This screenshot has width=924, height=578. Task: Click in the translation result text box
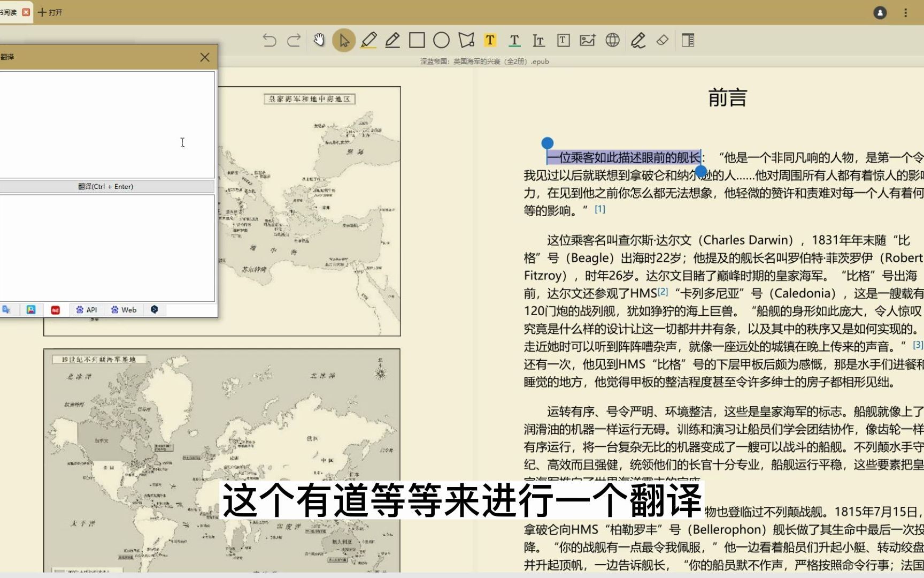click(x=107, y=248)
